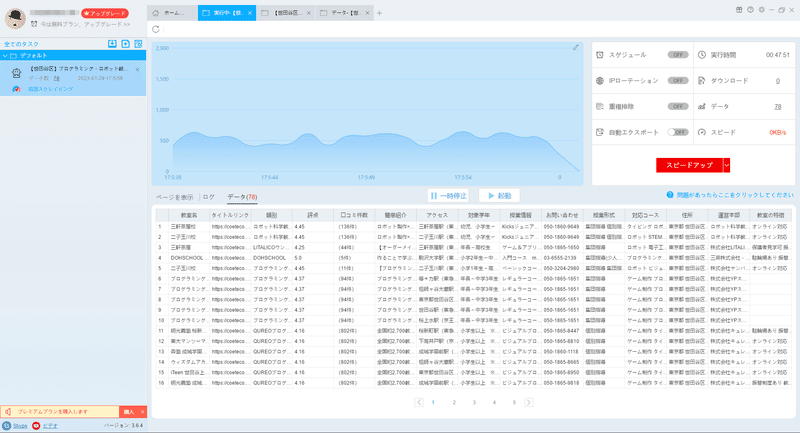
Task: Click the 購入 purchase button in banner
Action: coord(129,412)
